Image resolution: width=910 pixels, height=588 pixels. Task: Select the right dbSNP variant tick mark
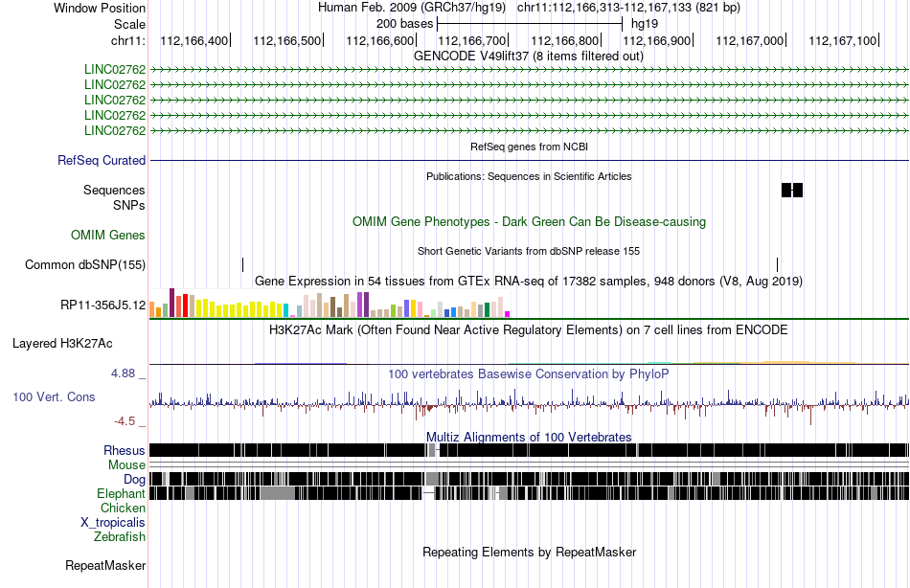(x=777, y=264)
